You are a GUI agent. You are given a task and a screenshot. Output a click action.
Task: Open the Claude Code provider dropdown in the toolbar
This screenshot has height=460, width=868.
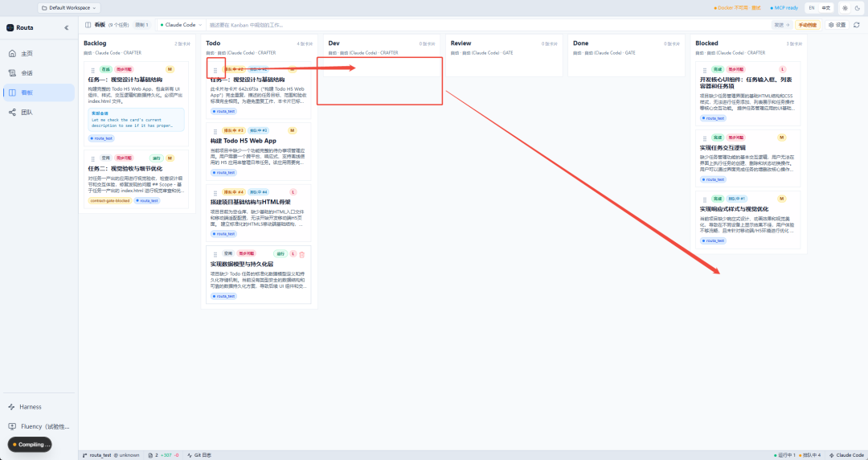click(x=181, y=25)
